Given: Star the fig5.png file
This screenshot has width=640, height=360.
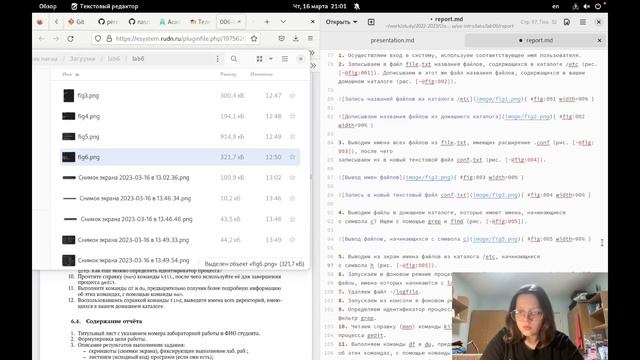Looking at the screenshot, I should [x=292, y=136].
